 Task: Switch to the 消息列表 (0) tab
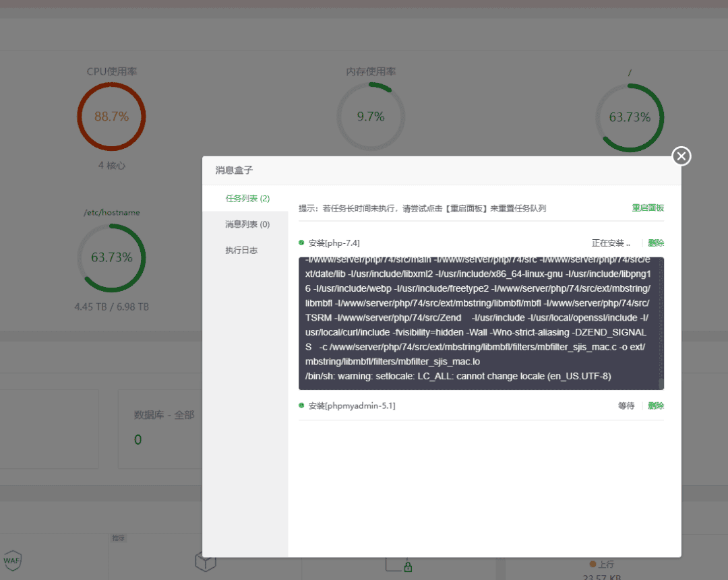pyautogui.click(x=247, y=224)
